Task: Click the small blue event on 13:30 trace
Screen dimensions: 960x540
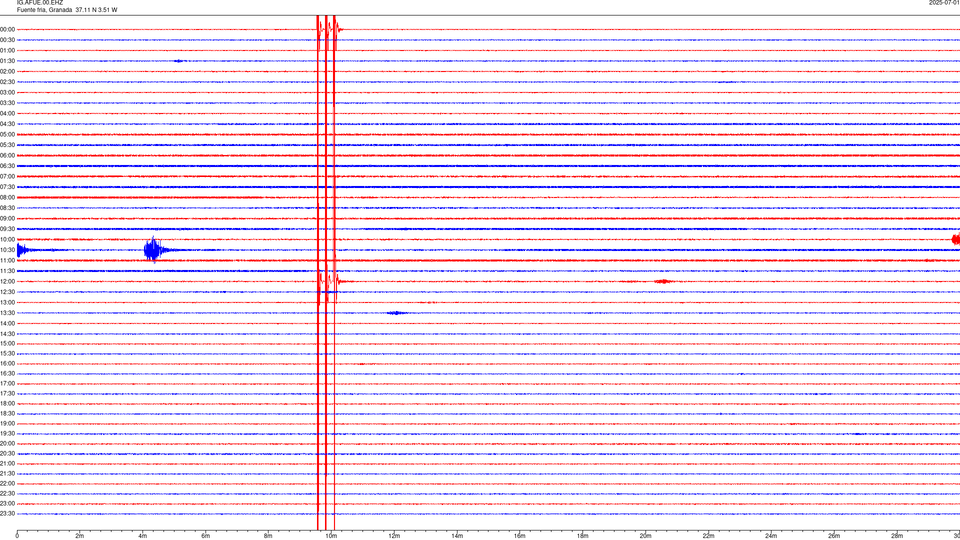Action: click(397, 313)
